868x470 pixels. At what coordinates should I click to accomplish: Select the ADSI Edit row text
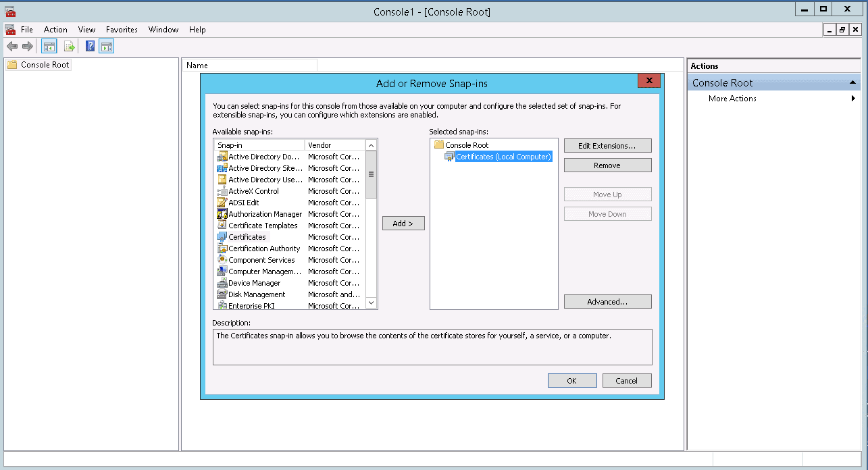[244, 203]
